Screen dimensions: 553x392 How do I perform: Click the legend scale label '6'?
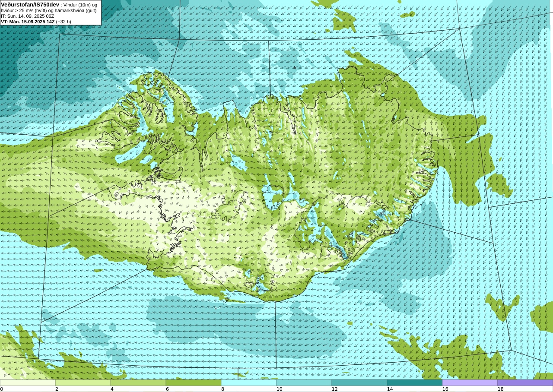pyautogui.click(x=167, y=389)
